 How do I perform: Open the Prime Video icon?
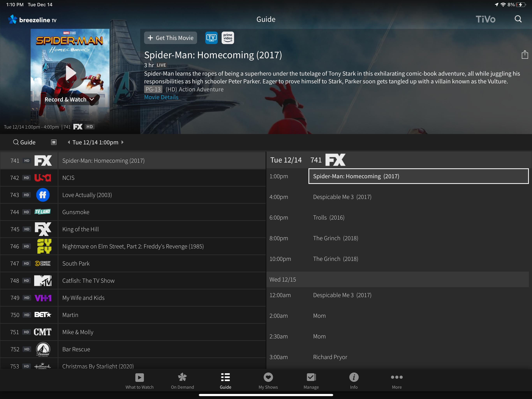(x=227, y=38)
